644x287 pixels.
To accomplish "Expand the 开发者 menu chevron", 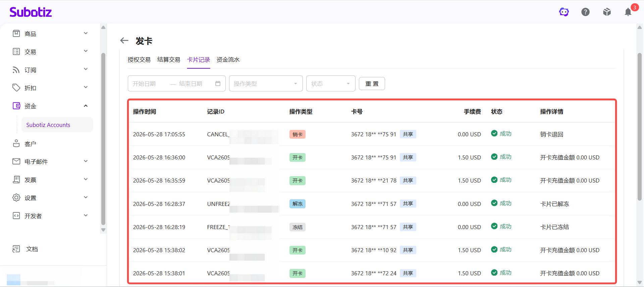I will tap(86, 215).
